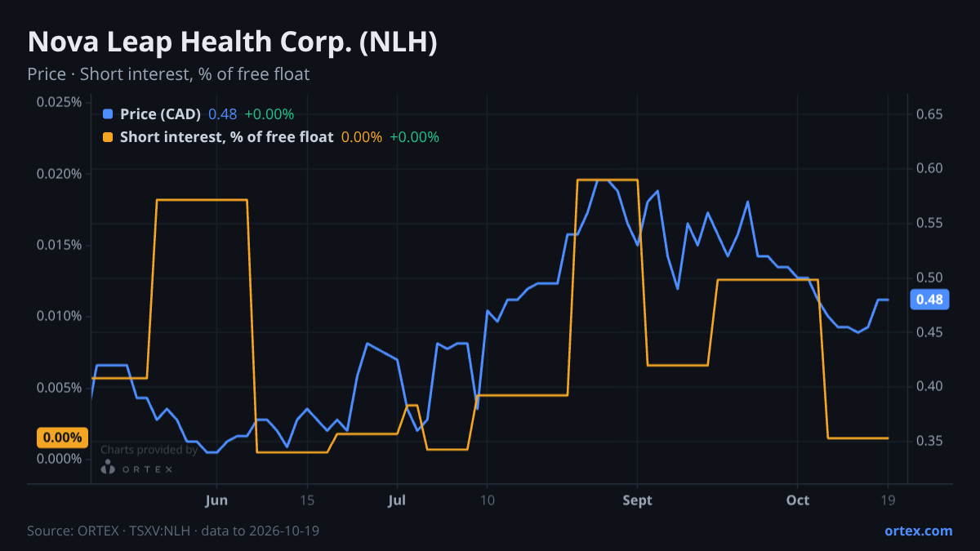Click the 0.015% left axis label
The height and width of the screenshot is (551, 980).
(60, 245)
